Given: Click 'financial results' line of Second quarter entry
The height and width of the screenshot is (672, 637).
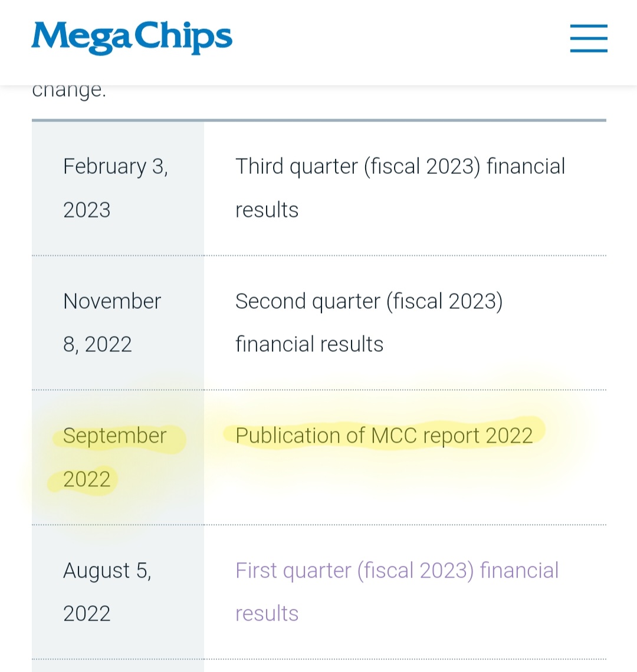Looking at the screenshot, I should (309, 344).
